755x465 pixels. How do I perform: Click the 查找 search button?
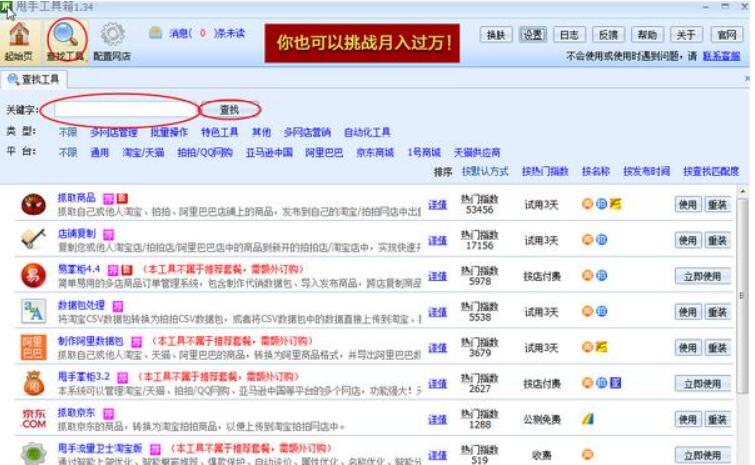click(229, 110)
